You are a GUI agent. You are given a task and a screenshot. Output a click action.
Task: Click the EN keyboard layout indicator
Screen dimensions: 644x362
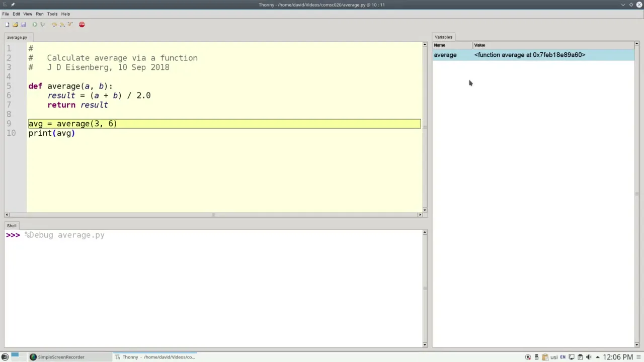[x=563, y=357]
